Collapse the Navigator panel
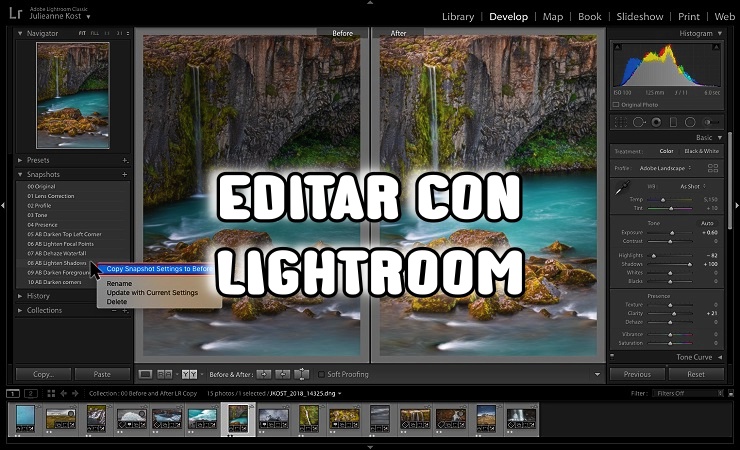Viewport: 740px width, 450px height. point(20,33)
